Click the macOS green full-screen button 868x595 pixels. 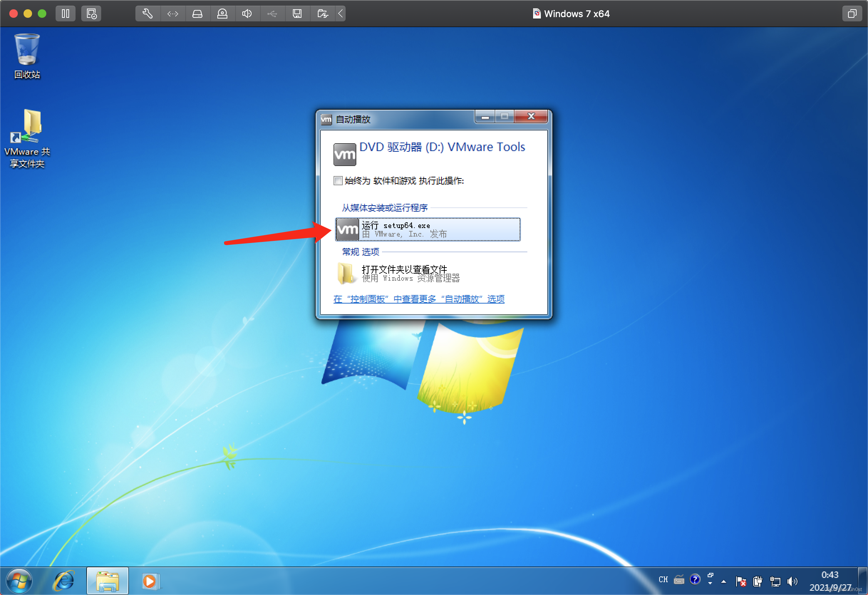(x=42, y=14)
